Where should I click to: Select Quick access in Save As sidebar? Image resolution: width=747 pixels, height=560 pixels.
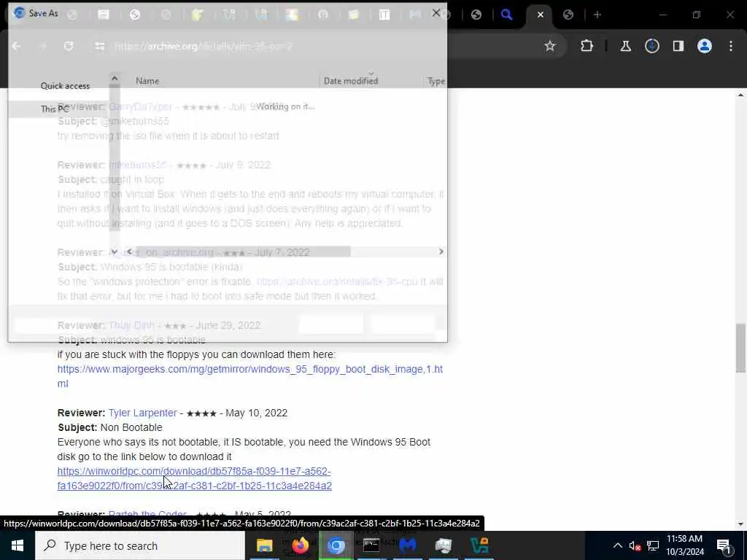click(x=65, y=86)
